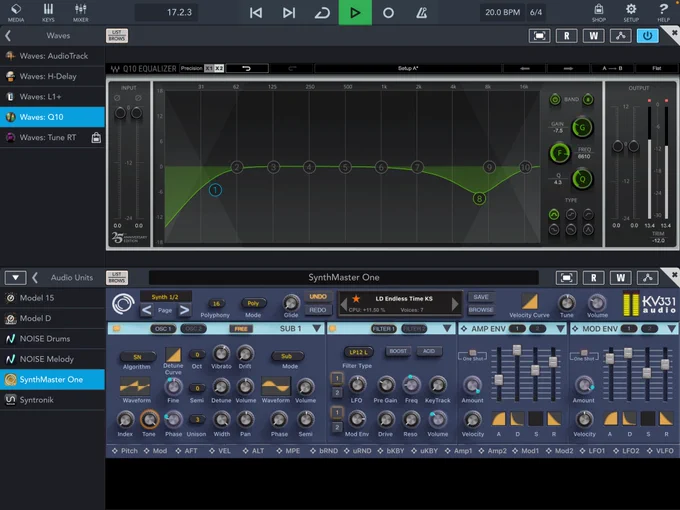Select Model D instrument
Viewport: 680px width, 510px height.
52,318
